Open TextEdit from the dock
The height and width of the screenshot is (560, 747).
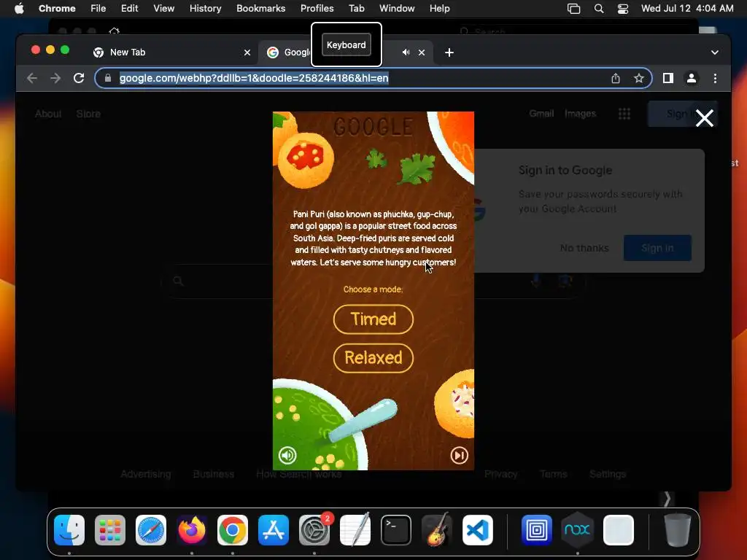[x=355, y=530]
